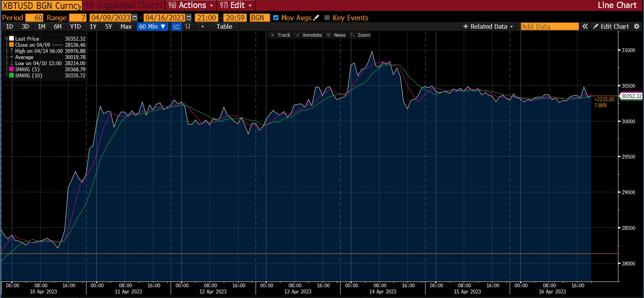The width and height of the screenshot is (644, 298).
Task: Select the line chart type icon
Action: point(176,26)
